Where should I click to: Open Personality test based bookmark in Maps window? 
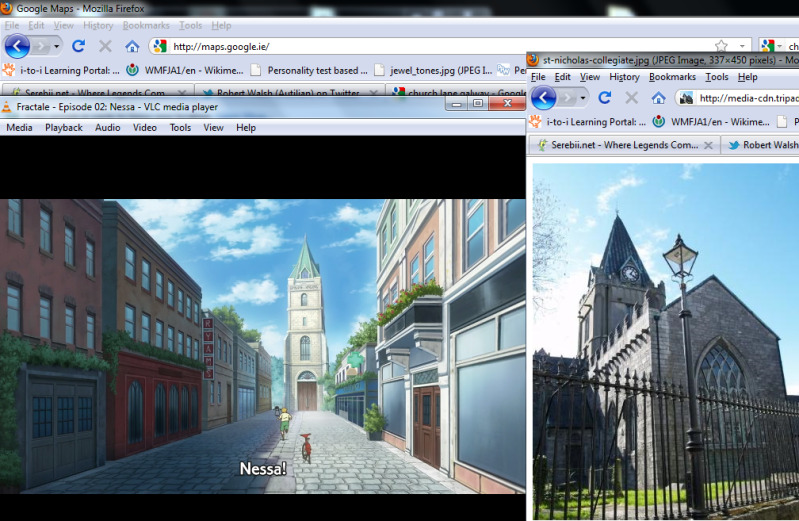pos(309,70)
